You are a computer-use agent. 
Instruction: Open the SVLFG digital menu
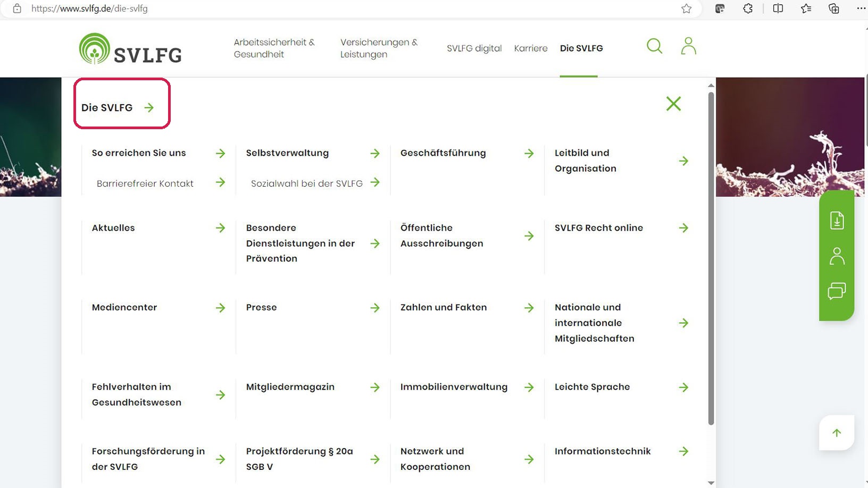coord(474,48)
